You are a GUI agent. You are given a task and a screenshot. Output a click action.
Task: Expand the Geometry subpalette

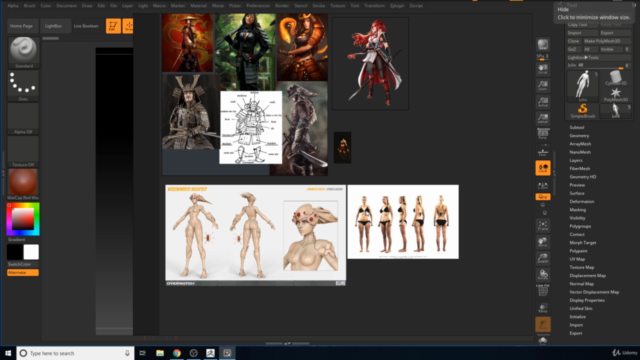coord(579,136)
